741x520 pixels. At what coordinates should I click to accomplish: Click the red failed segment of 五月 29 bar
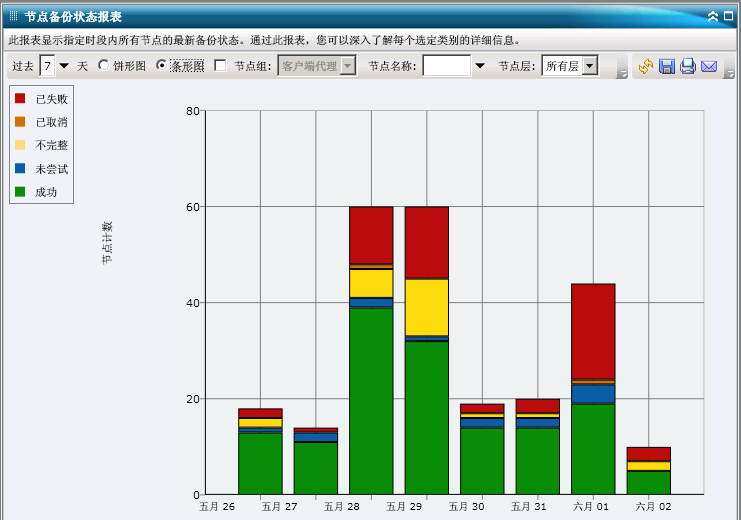[427, 243]
